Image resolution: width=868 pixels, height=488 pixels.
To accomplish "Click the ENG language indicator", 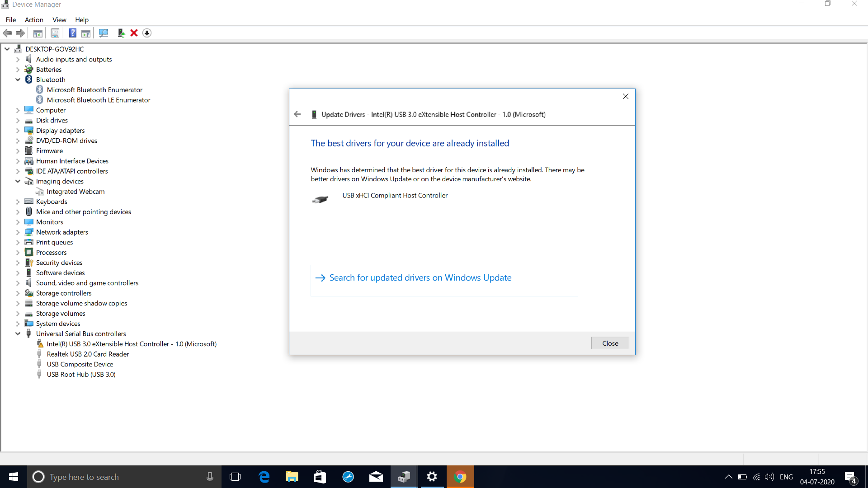I will 786,477.
